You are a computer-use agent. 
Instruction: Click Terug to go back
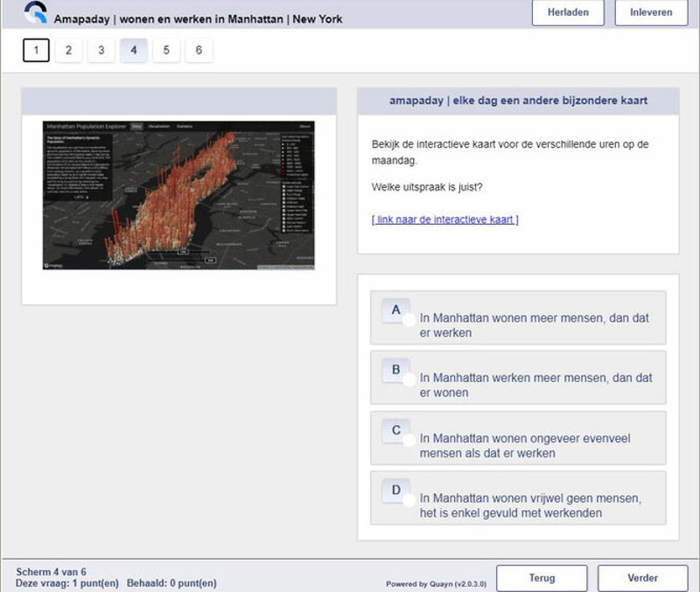(x=542, y=578)
